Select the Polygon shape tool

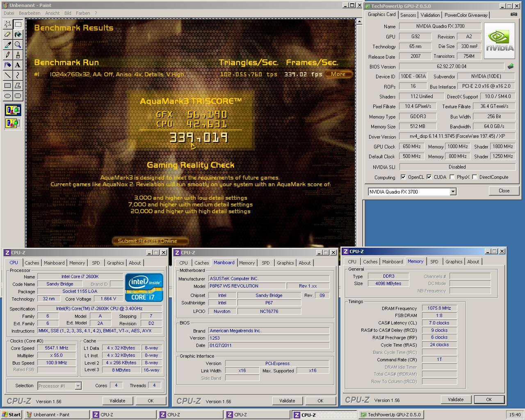coord(18,86)
